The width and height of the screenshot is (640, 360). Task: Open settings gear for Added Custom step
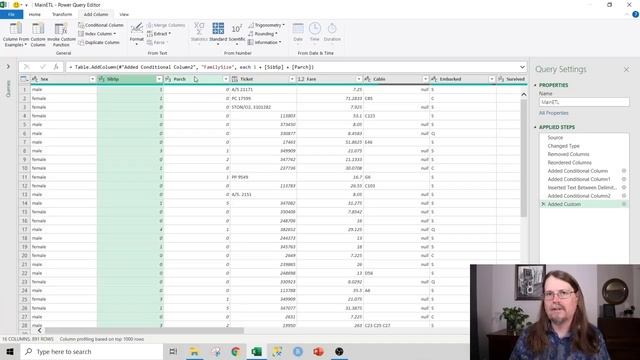click(624, 204)
